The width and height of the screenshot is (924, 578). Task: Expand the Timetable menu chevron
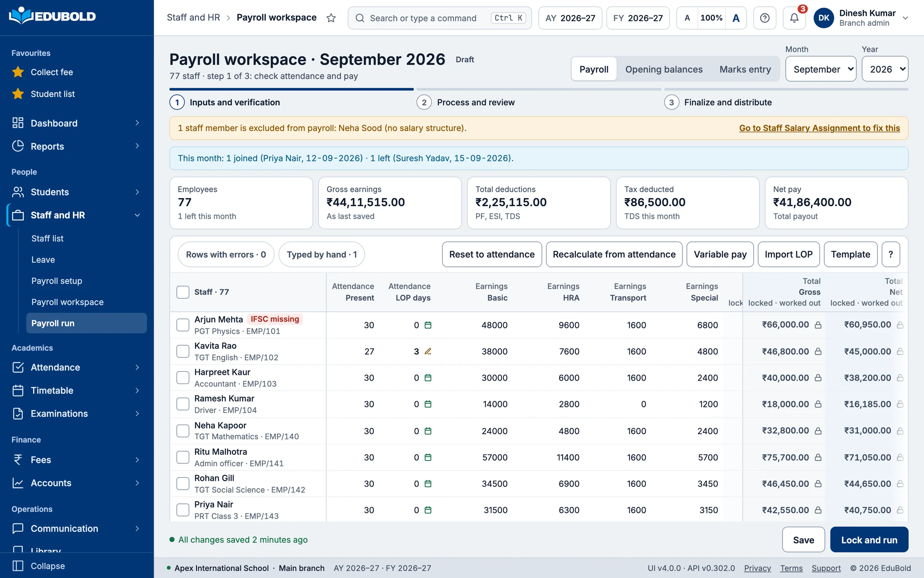coord(137,390)
